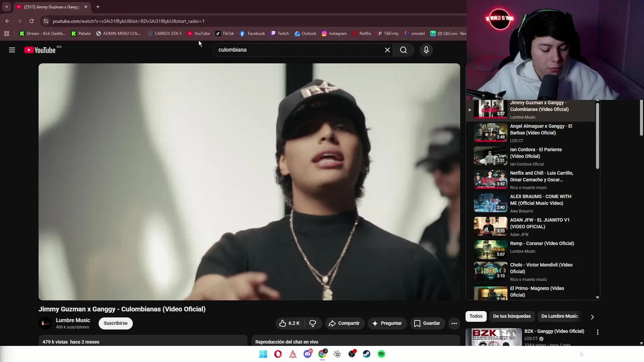644x362 pixels.
Task: Click Lumbre Music channel name
Action: tap(73, 320)
